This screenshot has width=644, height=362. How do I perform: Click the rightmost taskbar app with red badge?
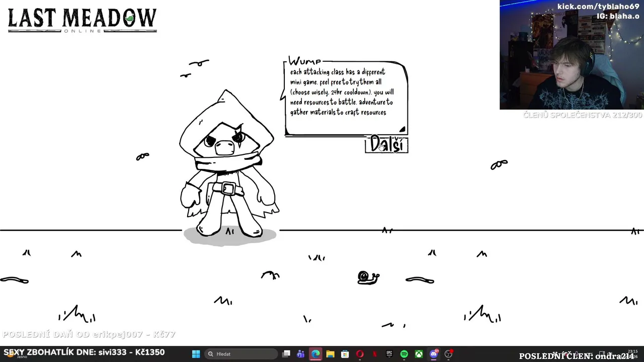(448, 354)
